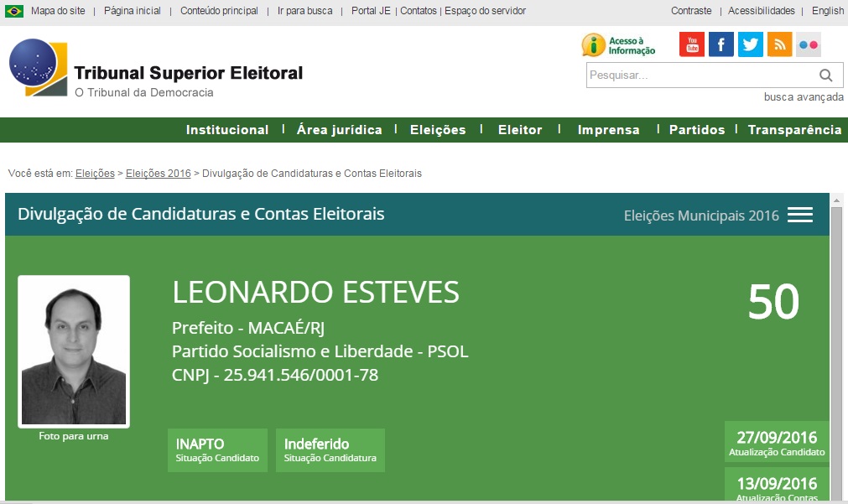Open the RSS feed icon
Viewport: 848px width, 504px height.
click(x=779, y=44)
